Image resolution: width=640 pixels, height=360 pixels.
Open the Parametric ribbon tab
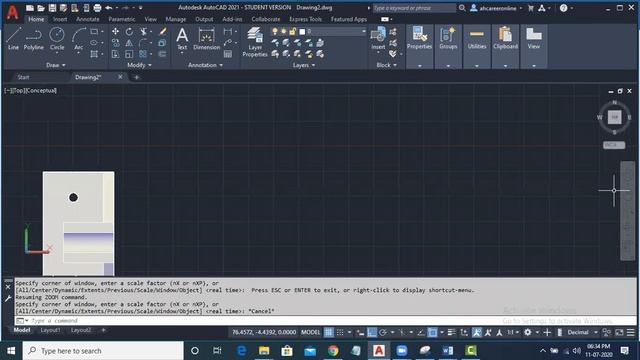[x=122, y=19]
